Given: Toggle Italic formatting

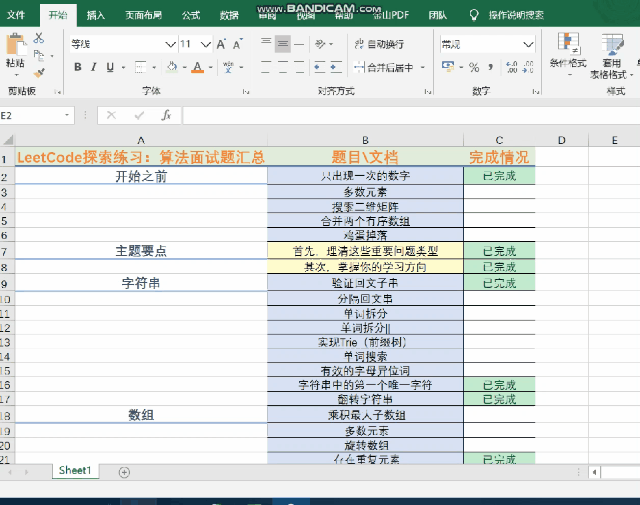Looking at the screenshot, I should [94, 67].
